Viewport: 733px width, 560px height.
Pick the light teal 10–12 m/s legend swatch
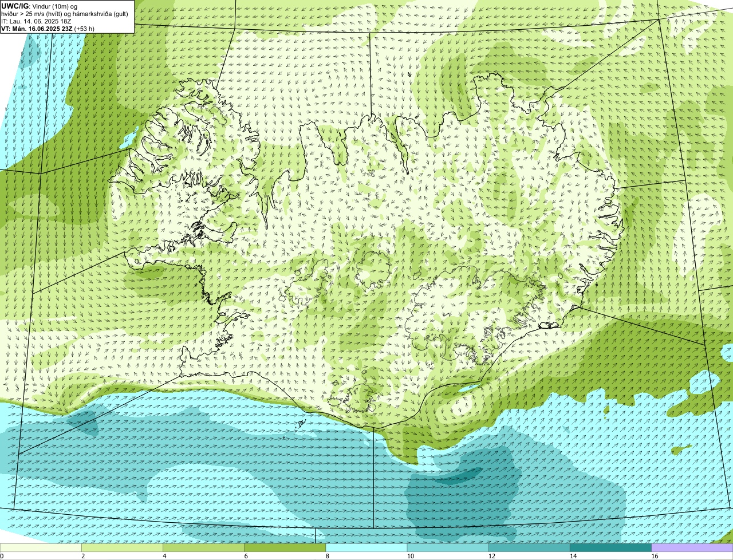pyautogui.click(x=448, y=547)
